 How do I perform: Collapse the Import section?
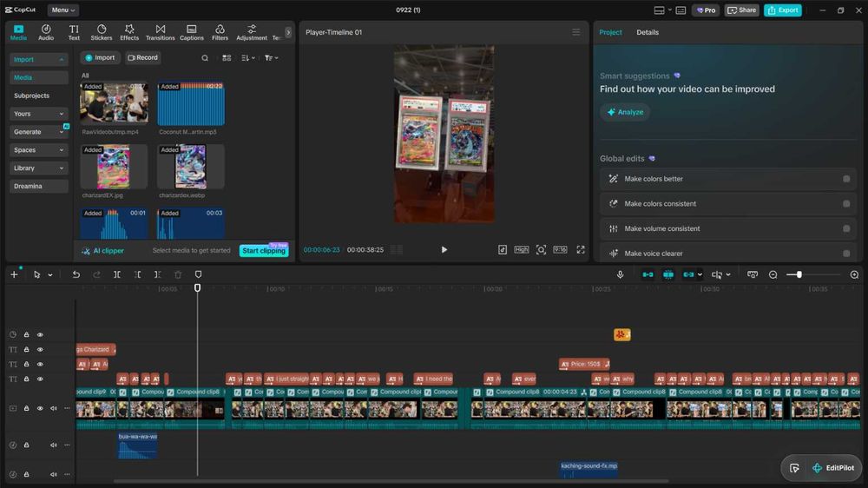point(38,59)
